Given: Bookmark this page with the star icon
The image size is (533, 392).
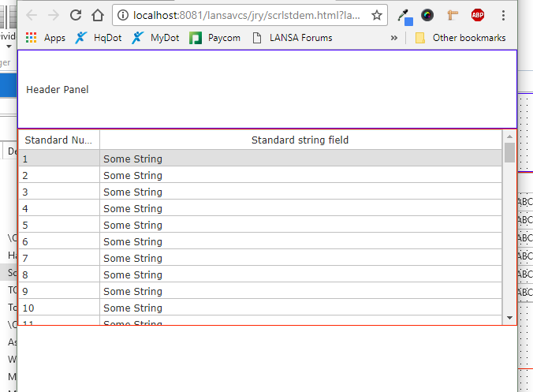Looking at the screenshot, I should coord(377,15).
